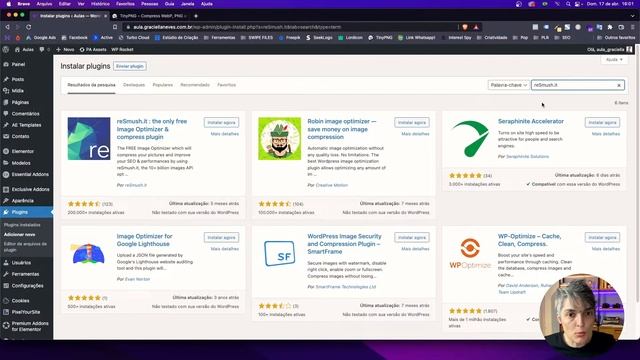Image resolution: width=640 pixels, height=360 pixels.
Task: Open the Palavra-chave search type dropdown
Action: 508,85
